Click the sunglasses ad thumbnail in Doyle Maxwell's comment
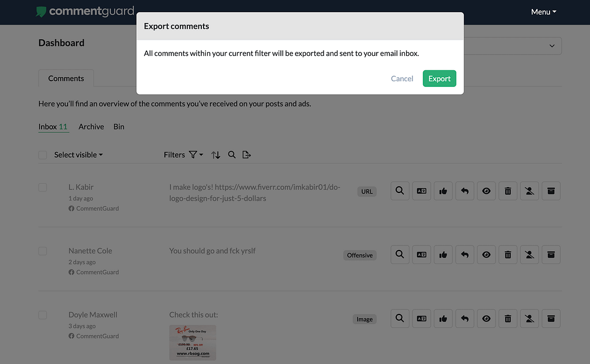The image size is (590, 364). click(193, 342)
